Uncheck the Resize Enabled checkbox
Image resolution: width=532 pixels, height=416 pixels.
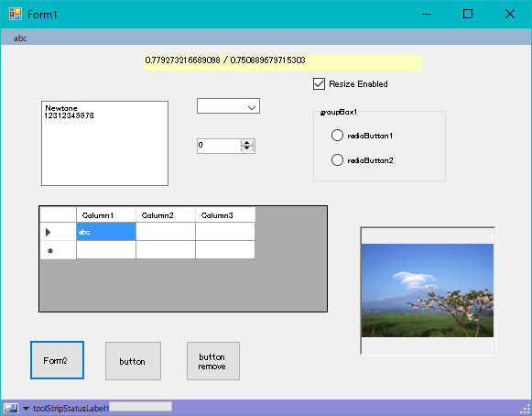pos(319,84)
